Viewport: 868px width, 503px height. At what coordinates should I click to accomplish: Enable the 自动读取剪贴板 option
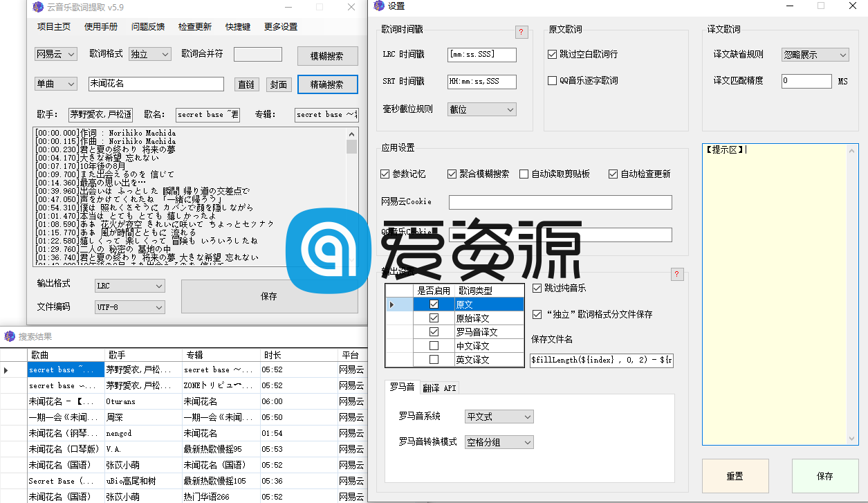point(524,174)
